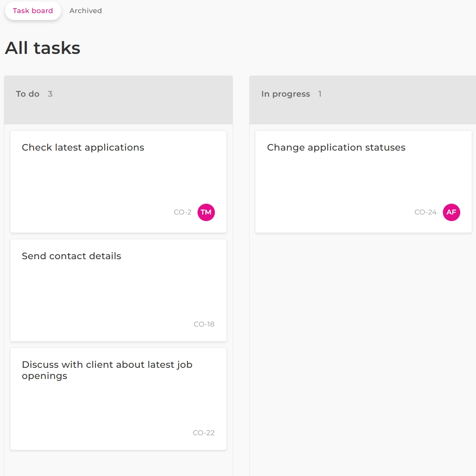
Task: Select the In progress column title
Action: click(285, 94)
